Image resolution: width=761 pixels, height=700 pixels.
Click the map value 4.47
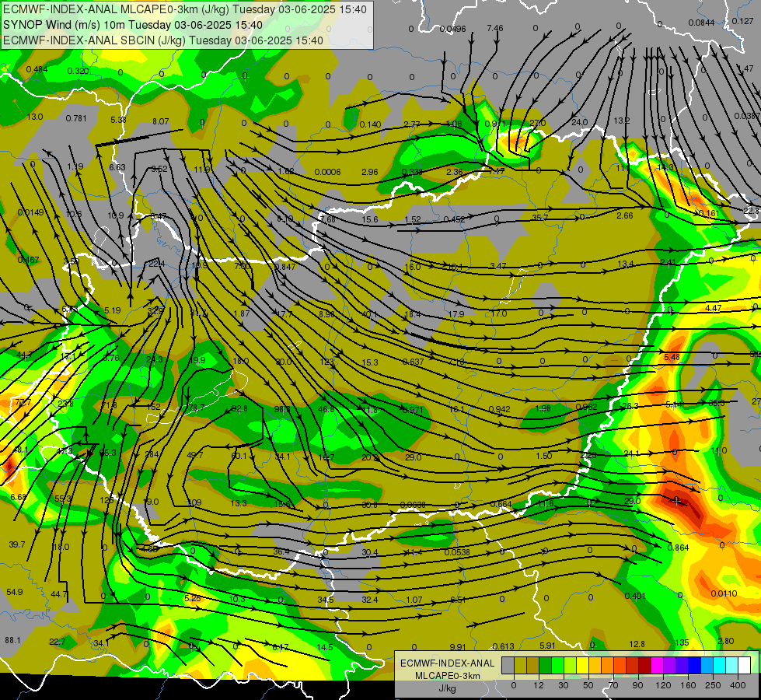tap(713, 308)
